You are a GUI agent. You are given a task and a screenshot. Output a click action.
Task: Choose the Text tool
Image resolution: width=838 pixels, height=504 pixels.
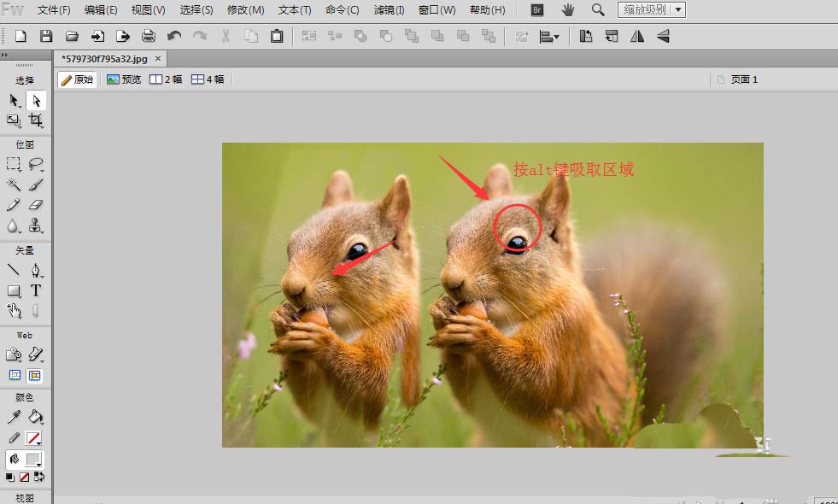(36, 290)
